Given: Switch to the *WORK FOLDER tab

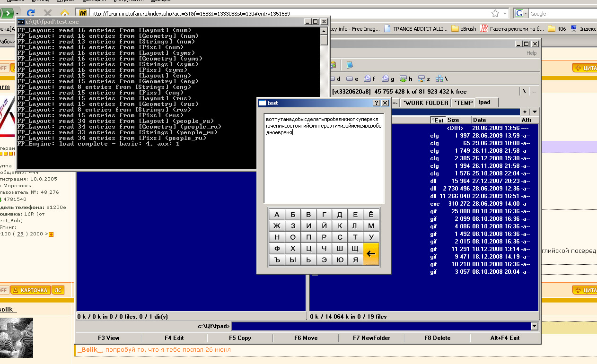Looking at the screenshot, I should click(x=425, y=103).
